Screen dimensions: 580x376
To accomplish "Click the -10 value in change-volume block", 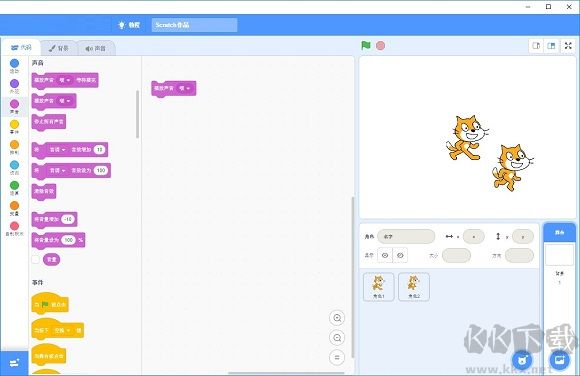I will pyautogui.click(x=68, y=219).
